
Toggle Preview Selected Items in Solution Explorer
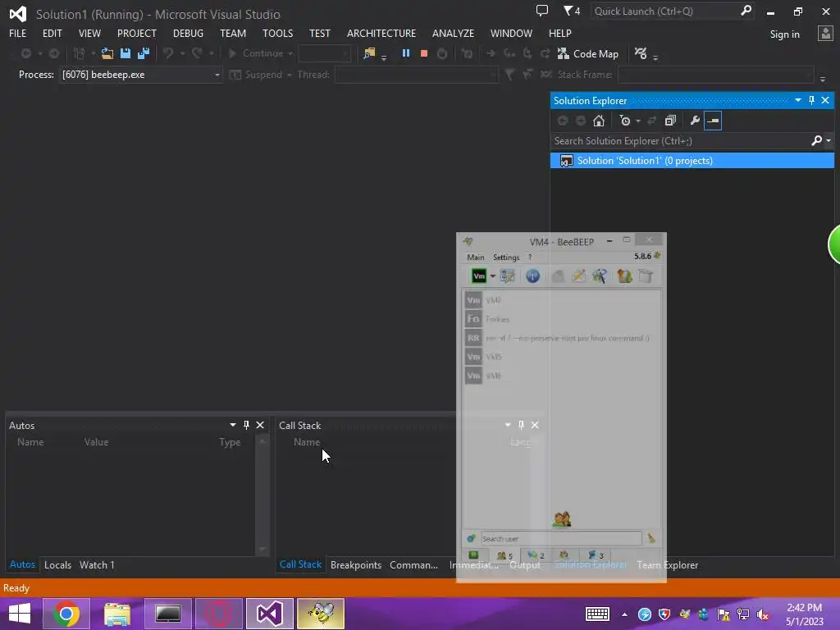713,121
